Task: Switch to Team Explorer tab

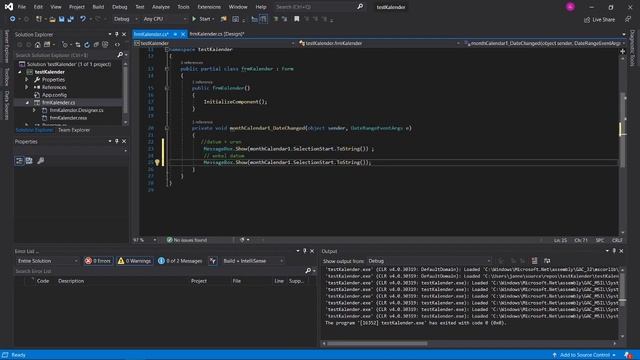Action: [74, 130]
